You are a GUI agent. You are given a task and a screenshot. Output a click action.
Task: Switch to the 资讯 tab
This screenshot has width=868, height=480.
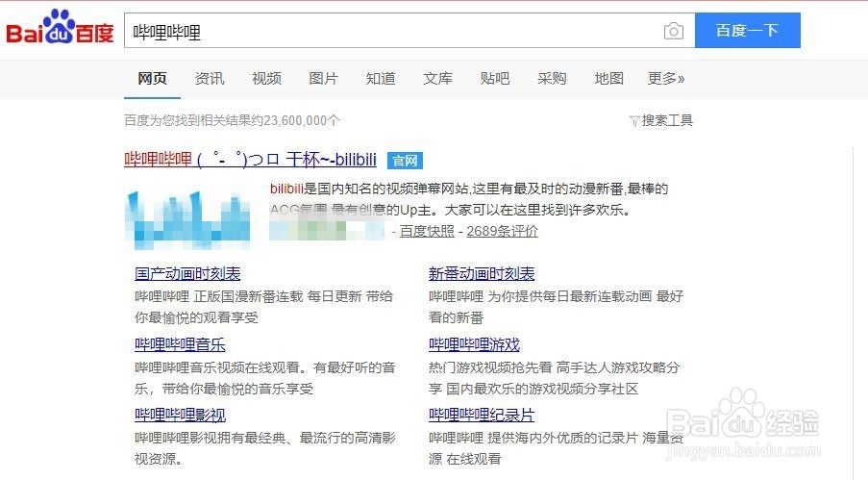(210, 78)
